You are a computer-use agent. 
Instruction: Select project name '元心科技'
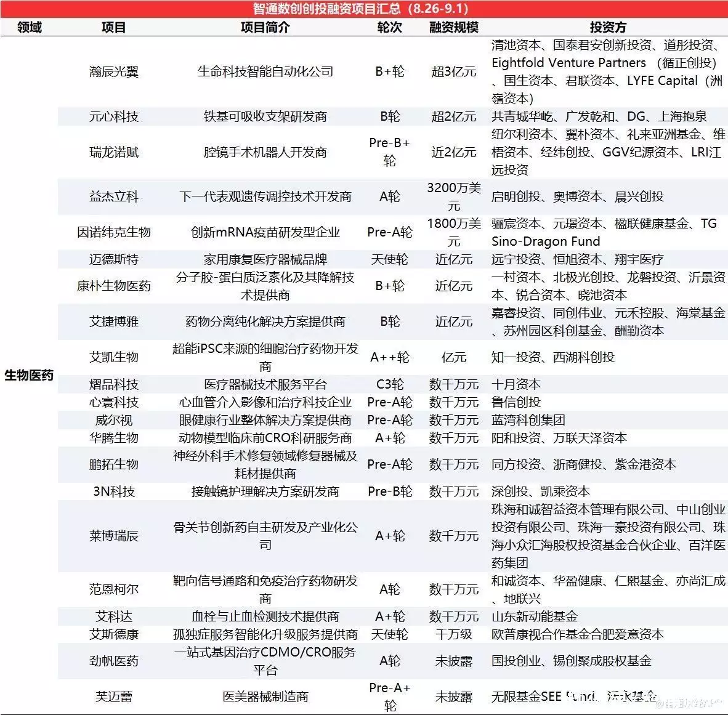114,116
